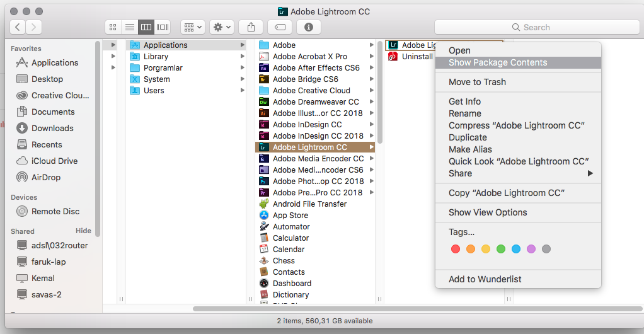The height and width of the screenshot is (334, 644).
Task: Click the Get Info toolbar button
Action: (x=308, y=27)
